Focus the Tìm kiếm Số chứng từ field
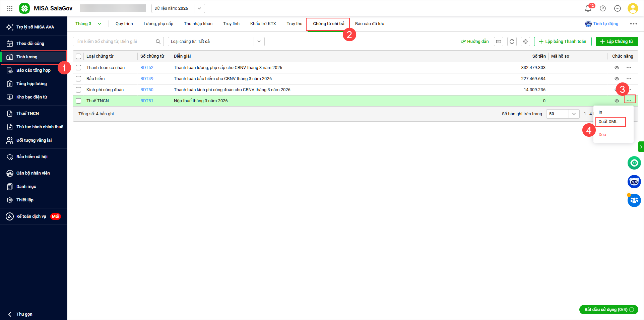The image size is (644, 320). [x=114, y=42]
